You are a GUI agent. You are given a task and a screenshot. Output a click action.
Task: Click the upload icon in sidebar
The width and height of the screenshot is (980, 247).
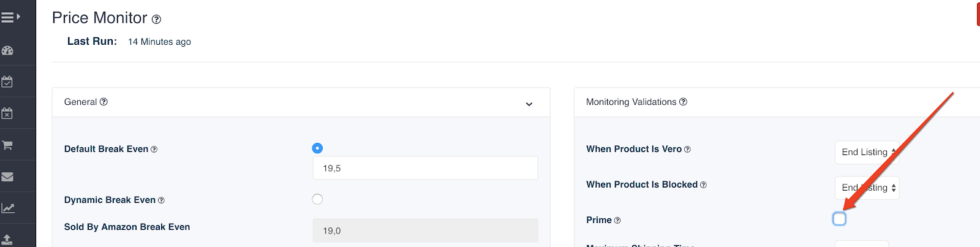(7, 240)
